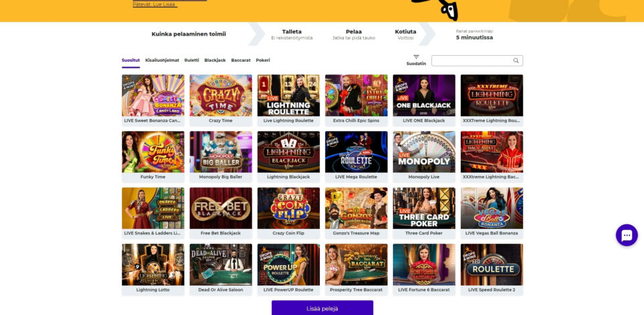644x315 pixels.
Task: Open XXXTreme Lightning Roulette thumbnail
Action: tap(492, 95)
